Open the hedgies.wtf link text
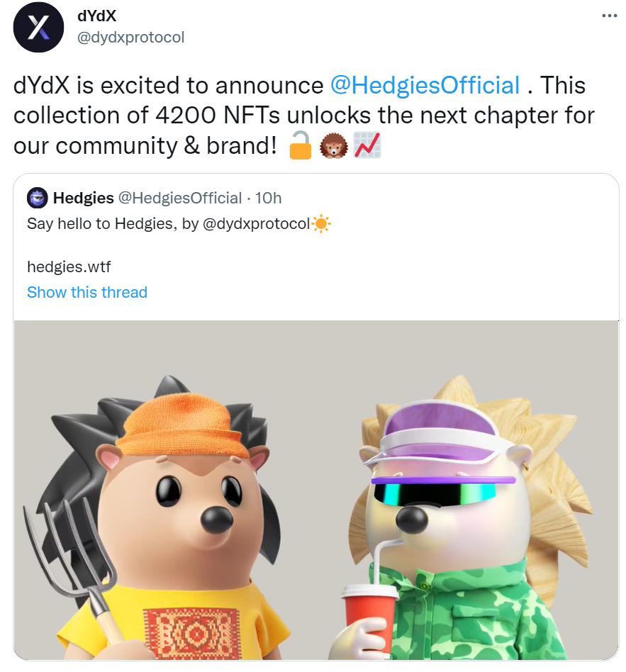 coord(69,267)
